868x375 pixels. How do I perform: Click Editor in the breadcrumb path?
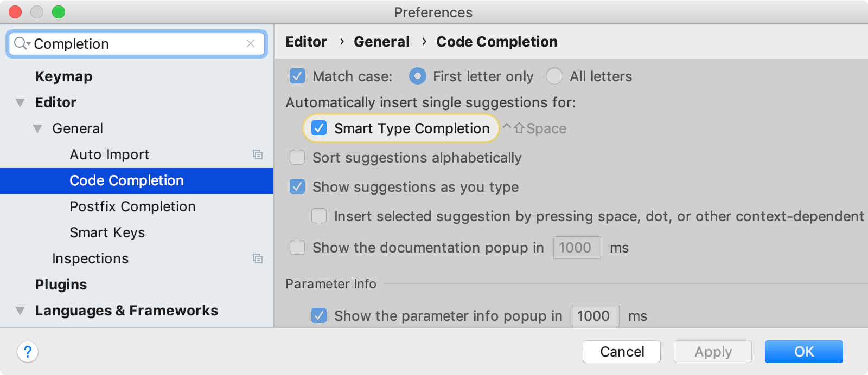pos(305,42)
